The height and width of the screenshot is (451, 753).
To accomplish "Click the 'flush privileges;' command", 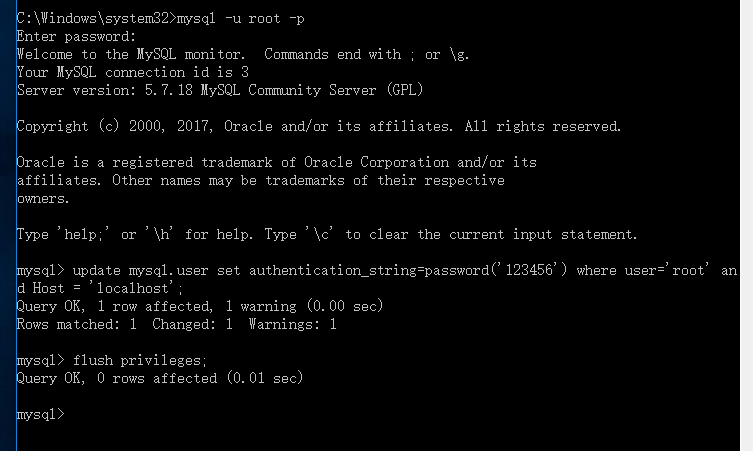I will click(140, 361).
